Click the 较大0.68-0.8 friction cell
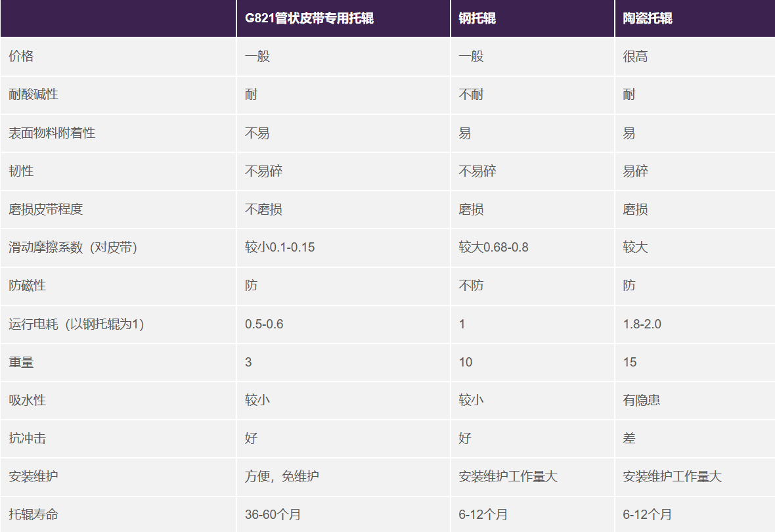Viewport: 775px width, 532px height. (x=493, y=248)
